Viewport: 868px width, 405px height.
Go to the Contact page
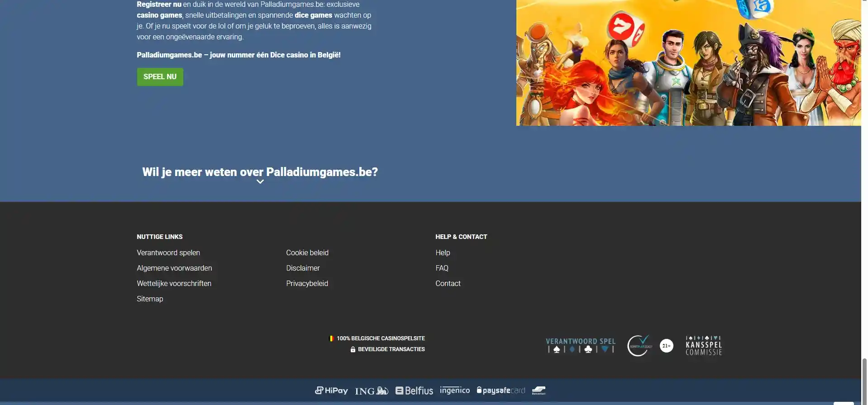pos(448,283)
